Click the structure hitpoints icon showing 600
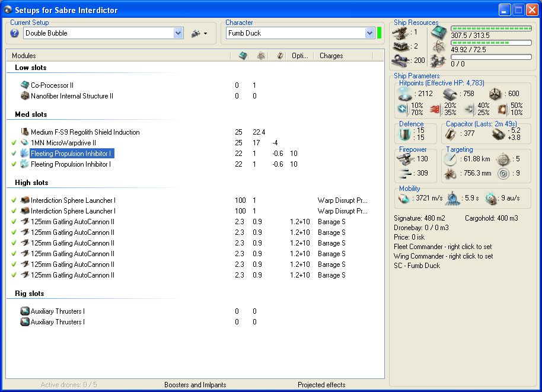Screen dimensions: 542x392 (x=495, y=94)
